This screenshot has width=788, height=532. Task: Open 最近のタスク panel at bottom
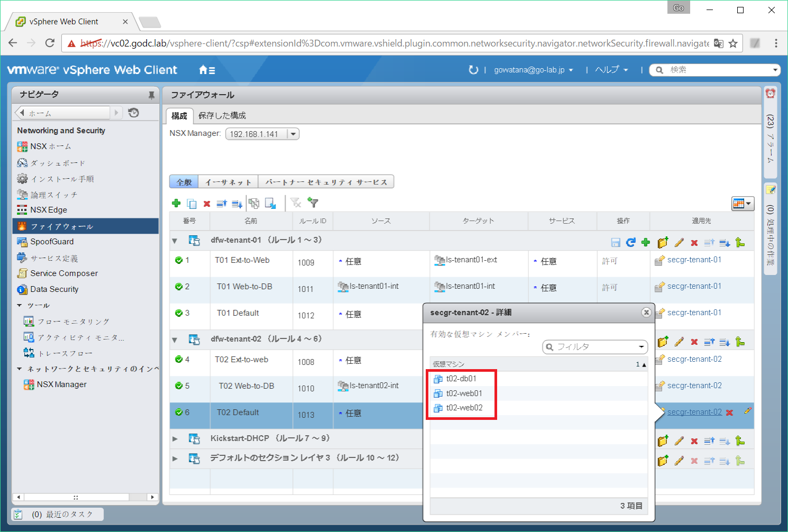coord(58,514)
